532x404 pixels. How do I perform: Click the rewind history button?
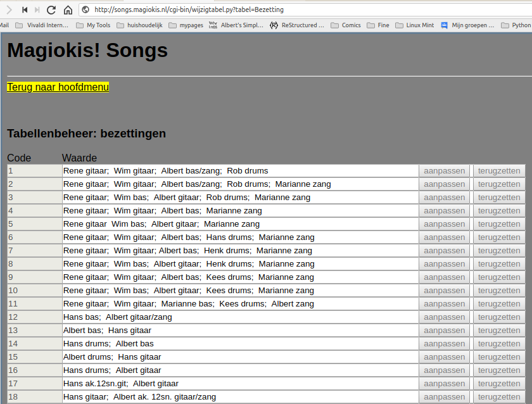[x=24, y=9]
